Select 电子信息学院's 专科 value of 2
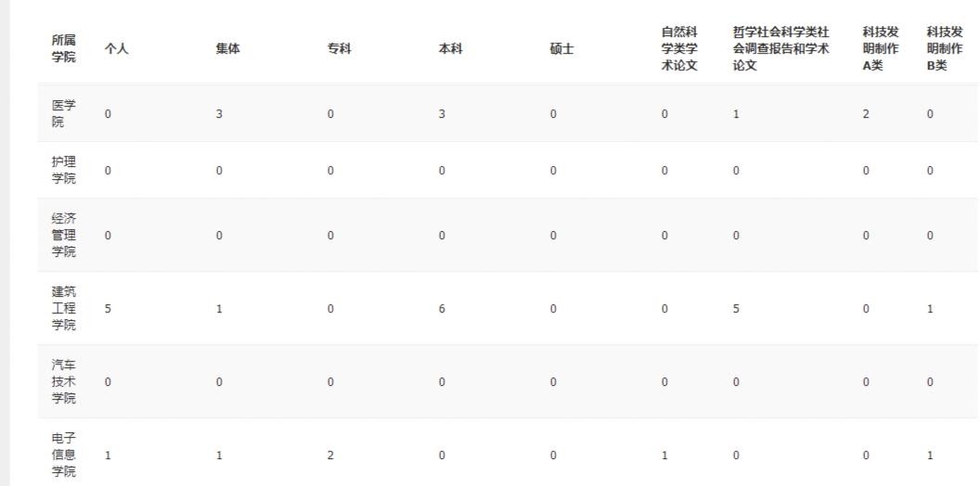 click(x=330, y=455)
